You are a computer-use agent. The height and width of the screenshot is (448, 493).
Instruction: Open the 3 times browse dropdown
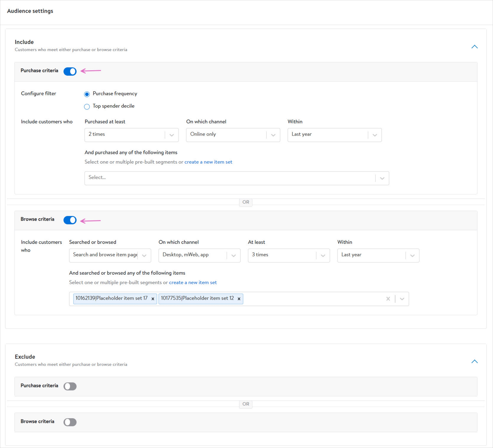pos(289,256)
